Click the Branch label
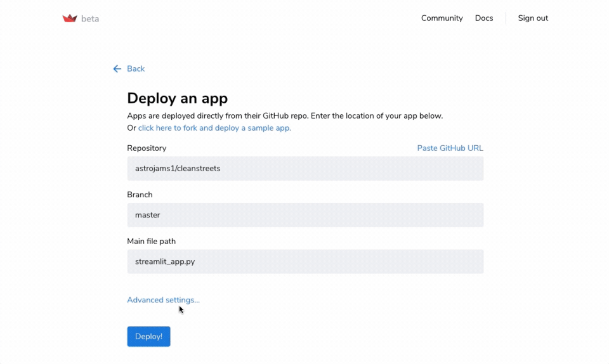This screenshot has width=609, height=364. (140, 195)
